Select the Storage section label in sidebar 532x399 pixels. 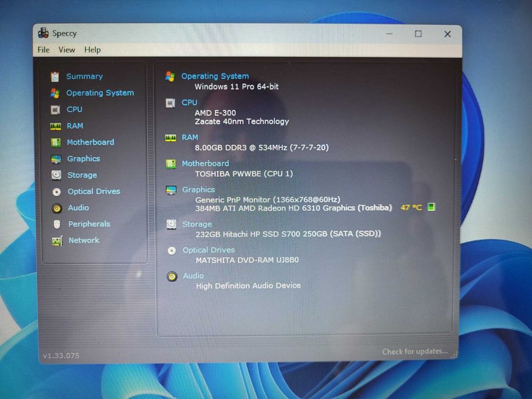pyautogui.click(x=82, y=175)
